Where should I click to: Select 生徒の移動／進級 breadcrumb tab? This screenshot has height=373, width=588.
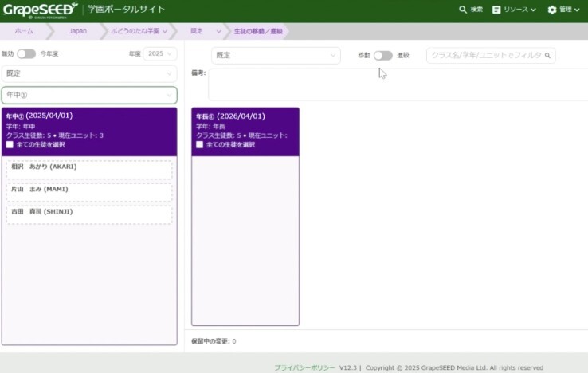(258, 31)
